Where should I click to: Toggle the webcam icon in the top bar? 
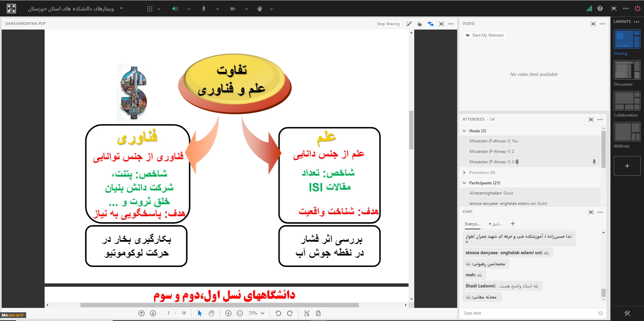pyautogui.click(x=233, y=9)
